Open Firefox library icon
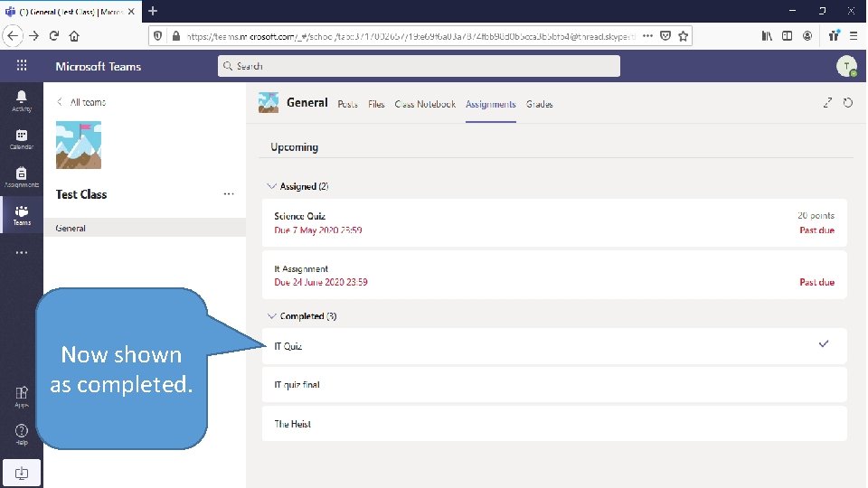 click(x=767, y=36)
